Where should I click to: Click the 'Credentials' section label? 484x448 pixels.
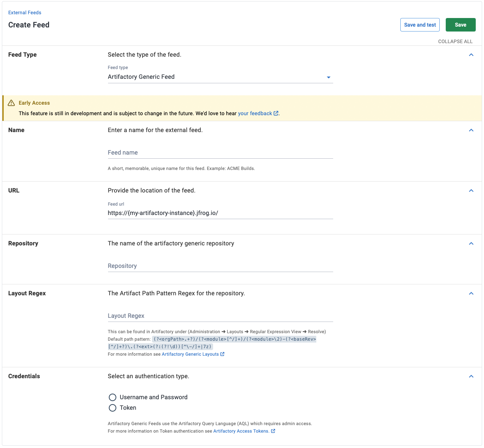(24, 376)
